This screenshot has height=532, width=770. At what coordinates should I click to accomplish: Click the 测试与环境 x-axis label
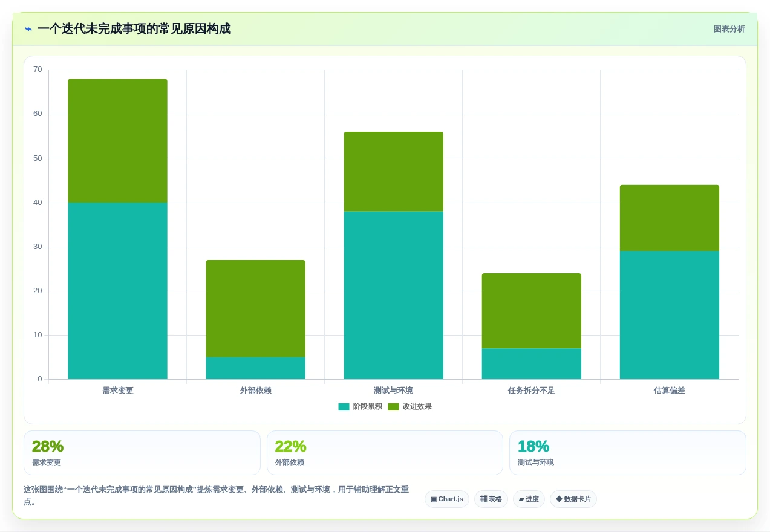[393, 391]
